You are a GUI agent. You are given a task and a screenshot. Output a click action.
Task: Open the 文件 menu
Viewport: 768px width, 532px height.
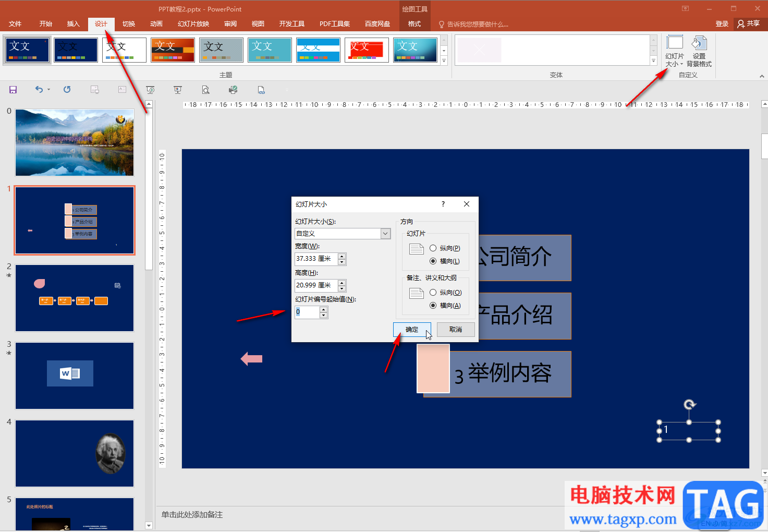click(x=15, y=24)
